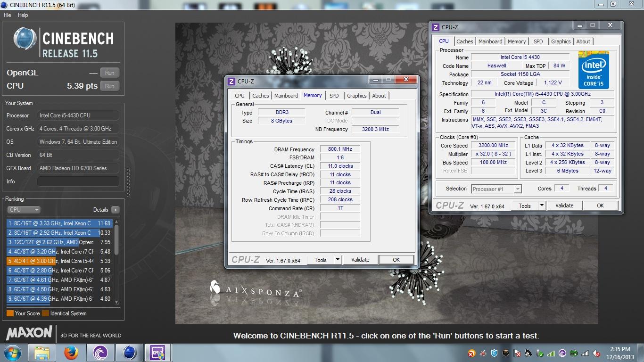Viewport: 644px width, 362px height.
Task: Select ranking row 5 Core i5 5.39
Action: [x=59, y=261]
